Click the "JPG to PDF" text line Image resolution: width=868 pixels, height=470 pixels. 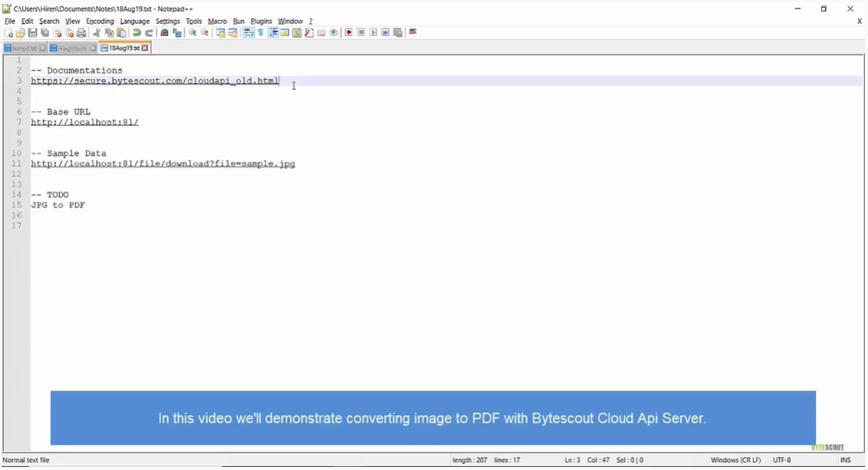(58, 206)
